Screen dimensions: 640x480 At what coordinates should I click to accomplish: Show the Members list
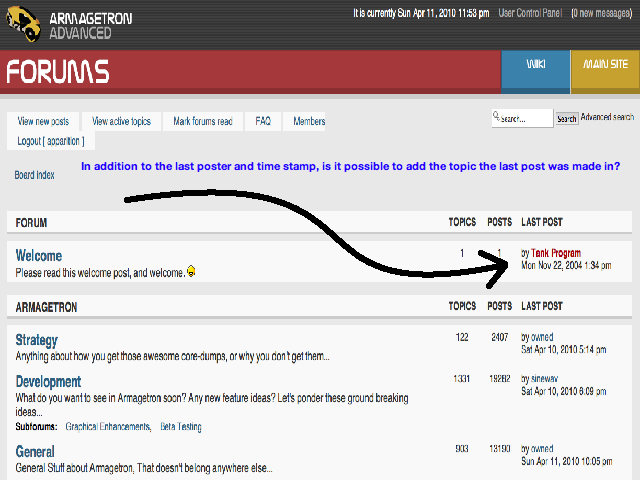click(x=309, y=121)
